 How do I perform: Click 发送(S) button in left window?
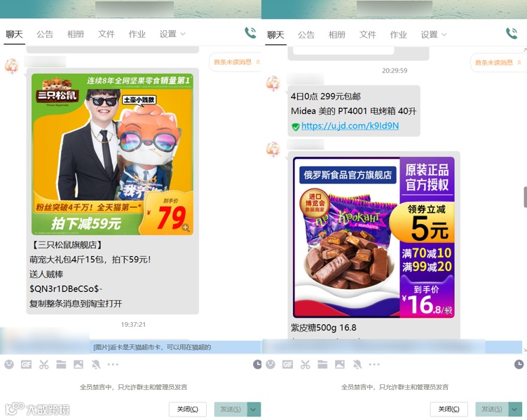(x=231, y=409)
